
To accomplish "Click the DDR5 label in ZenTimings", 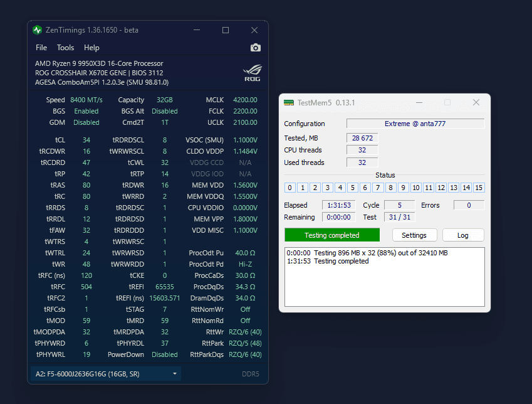I will click(x=251, y=374).
